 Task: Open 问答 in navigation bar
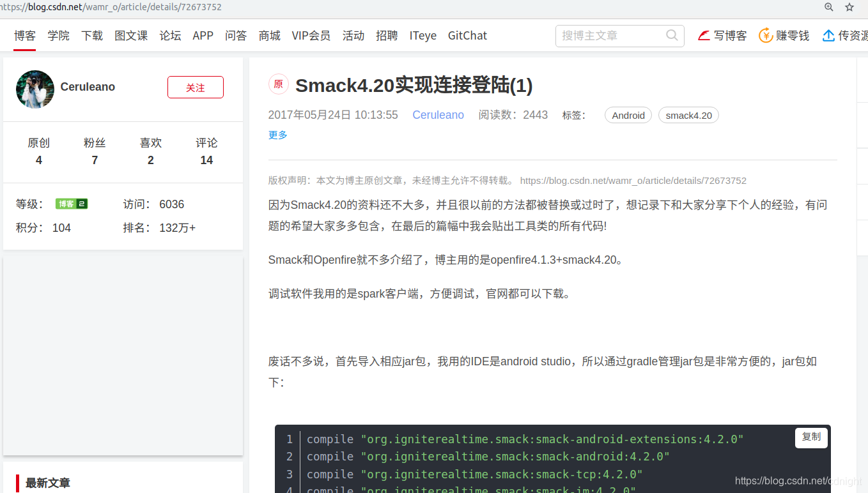[x=236, y=36]
